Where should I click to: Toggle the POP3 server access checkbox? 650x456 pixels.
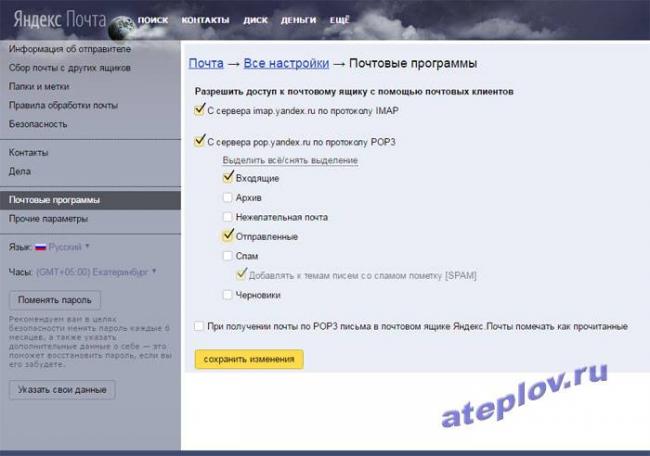(x=199, y=141)
